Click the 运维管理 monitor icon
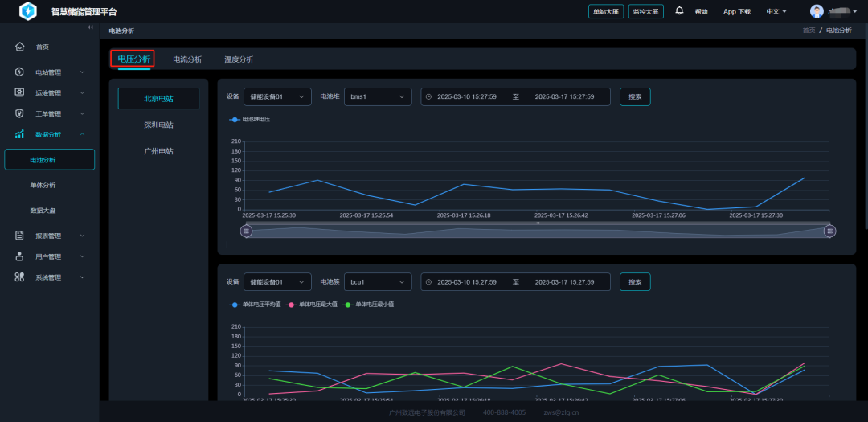Screen dimensions: 868x422 (x=20, y=92)
